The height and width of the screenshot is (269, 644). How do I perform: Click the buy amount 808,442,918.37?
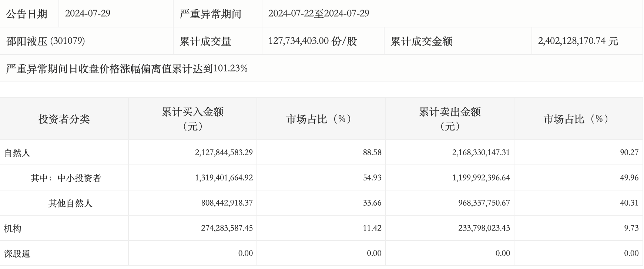coord(227,203)
